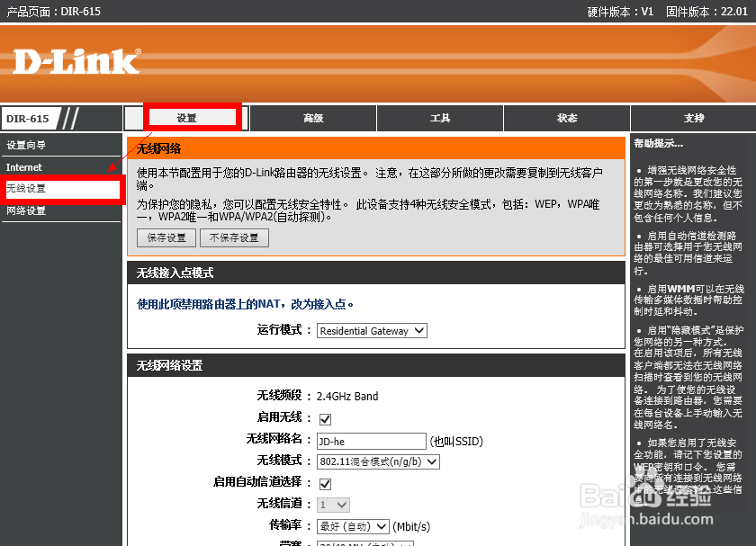The height and width of the screenshot is (546, 756).
Task: Click the D-Link logo
Action: 76,61
